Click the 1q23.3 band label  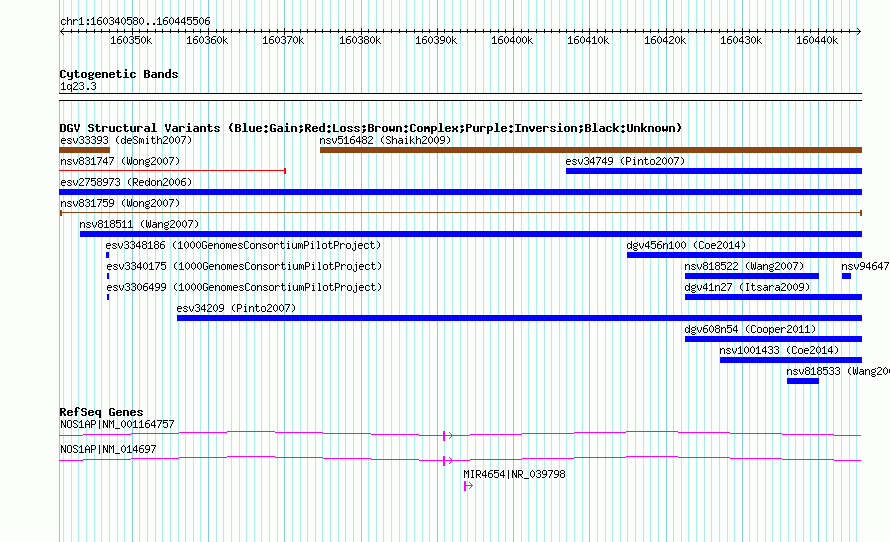pyautogui.click(x=78, y=87)
